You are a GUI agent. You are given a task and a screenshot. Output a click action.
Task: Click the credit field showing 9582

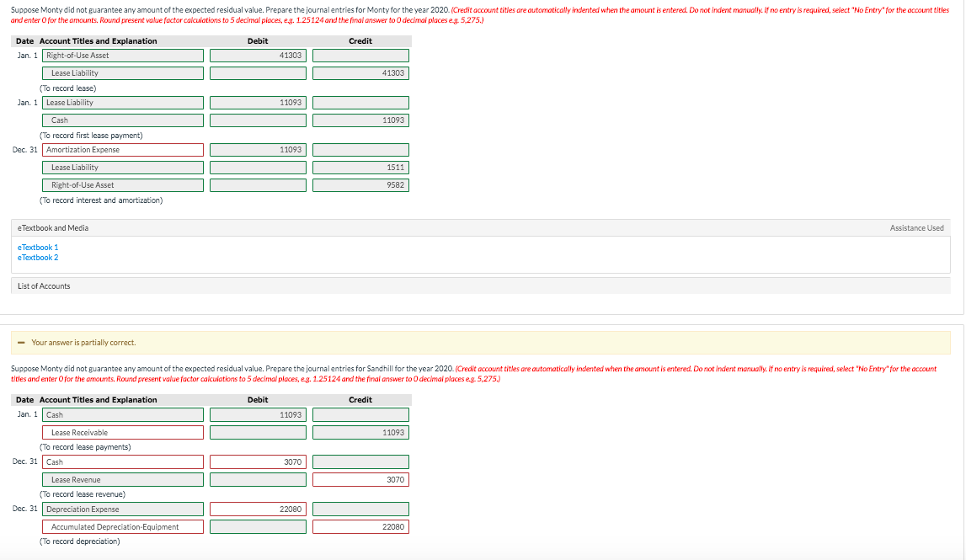(360, 184)
